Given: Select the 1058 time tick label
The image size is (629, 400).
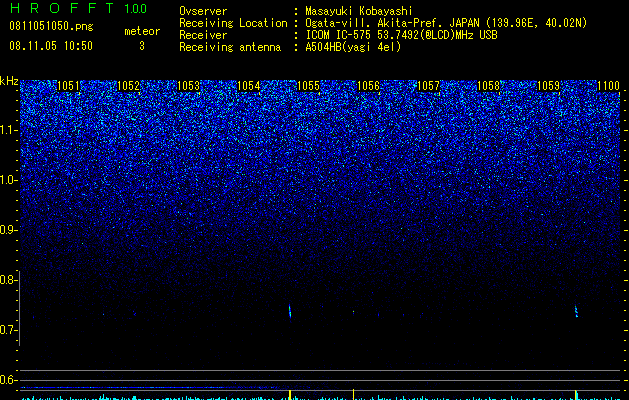Looking at the screenshot, I should [488, 86].
